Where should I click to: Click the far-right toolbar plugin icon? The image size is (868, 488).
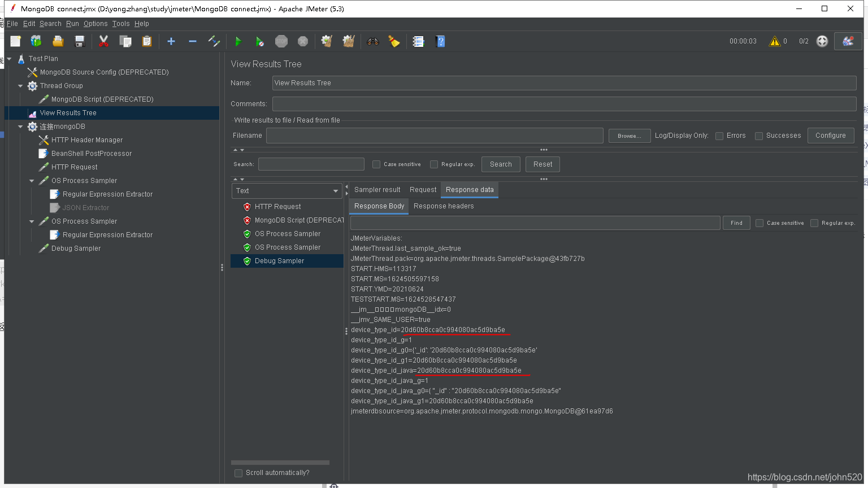pos(848,41)
